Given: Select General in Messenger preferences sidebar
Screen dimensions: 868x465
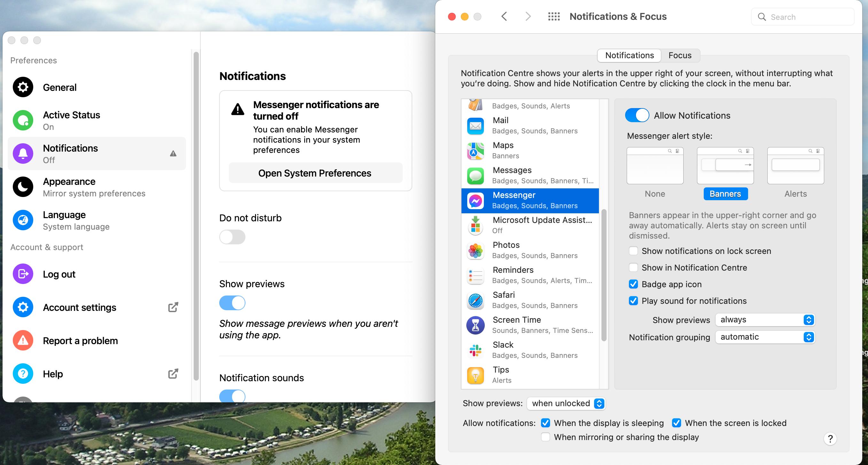Looking at the screenshot, I should click(97, 87).
